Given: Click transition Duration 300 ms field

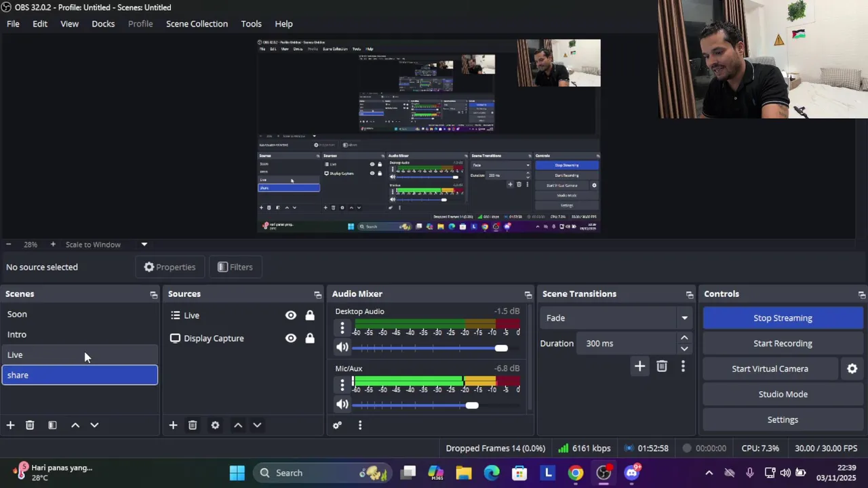Looking at the screenshot, I should click(626, 344).
